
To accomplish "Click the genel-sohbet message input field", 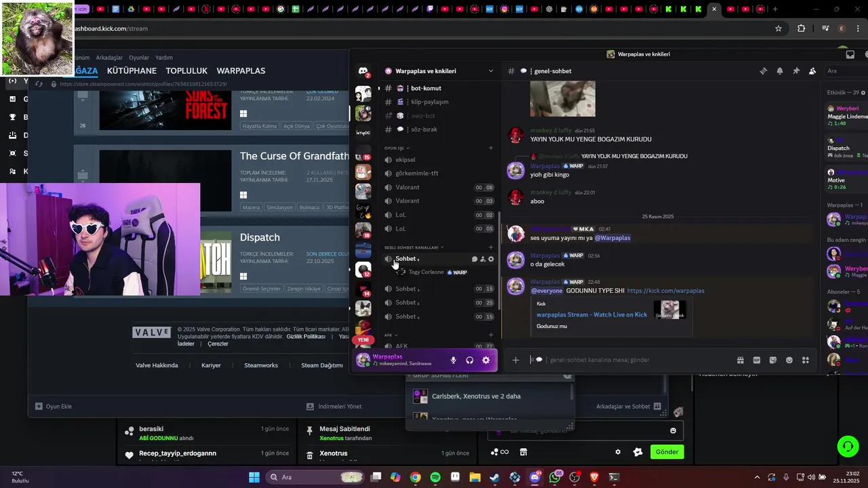I will [631, 361].
